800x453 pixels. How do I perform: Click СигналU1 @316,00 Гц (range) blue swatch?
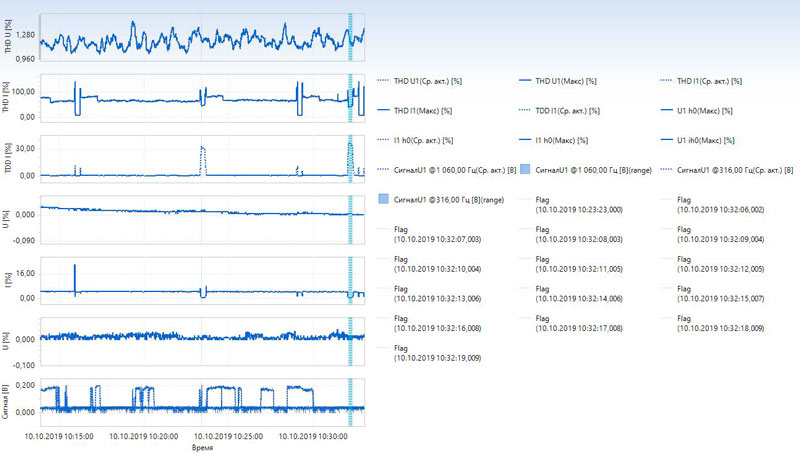[385, 199]
